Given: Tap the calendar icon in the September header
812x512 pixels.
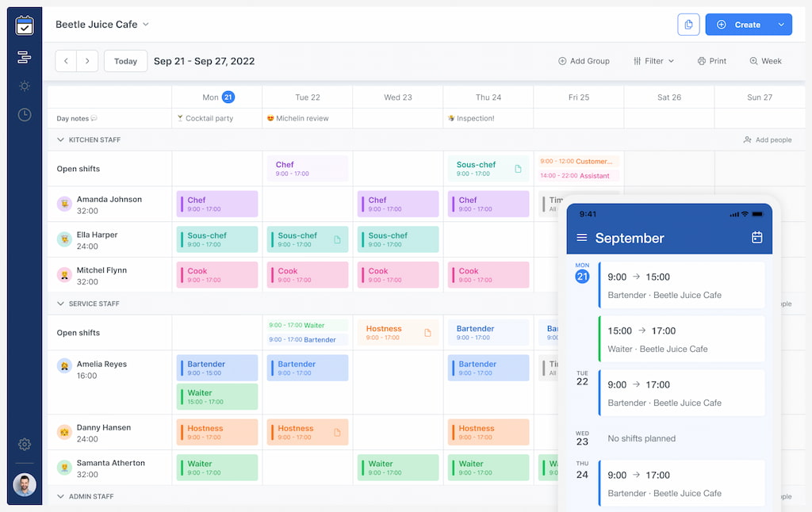Looking at the screenshot, I should point(757,238).
